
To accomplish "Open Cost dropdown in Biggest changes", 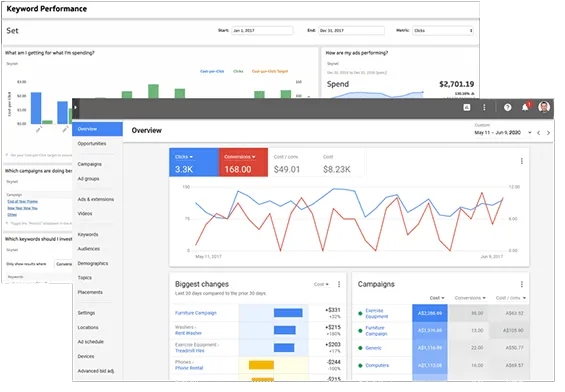I will coord(321,284).
